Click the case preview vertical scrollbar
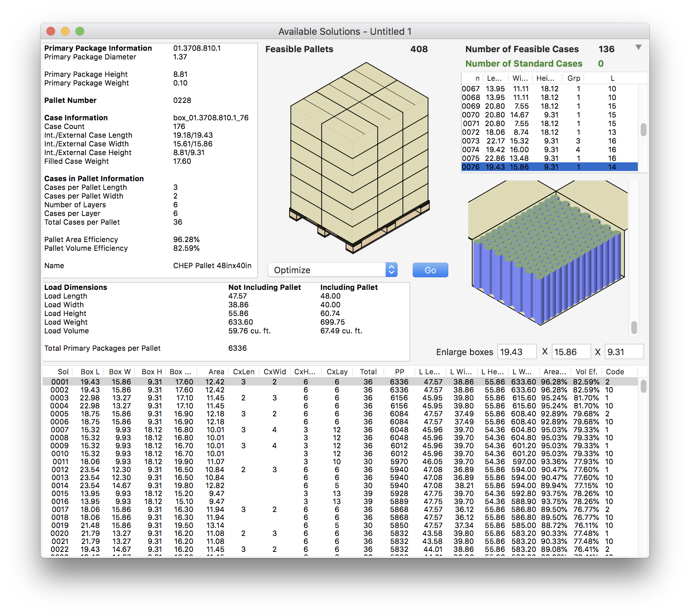 coord(634,327)
